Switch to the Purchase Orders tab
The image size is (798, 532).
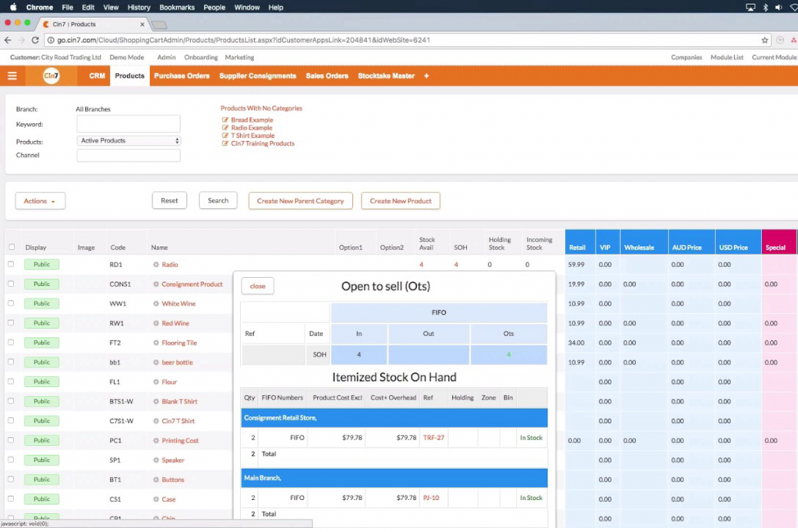[183, 76]
